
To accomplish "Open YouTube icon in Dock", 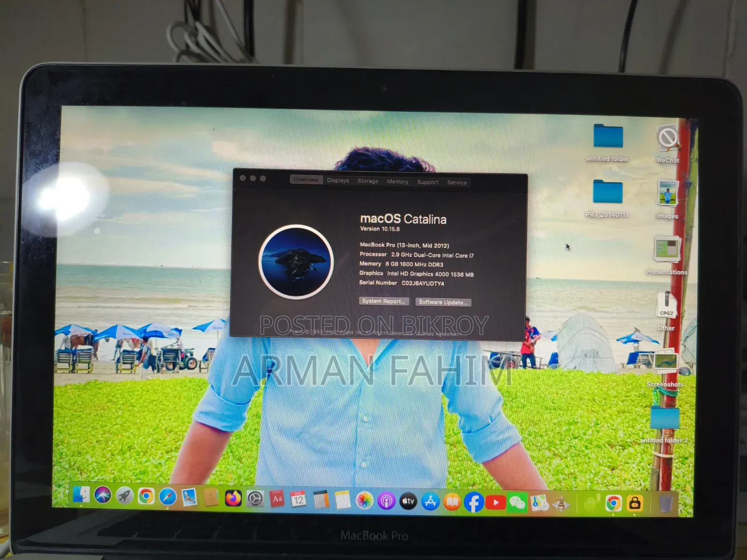I will (495, 503).
